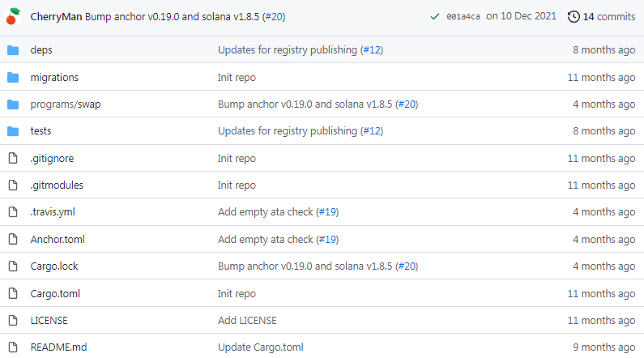Open Init repo commit for Cargo.toml
The width and height of the screenshot is (644, 358).
[237, 294]
